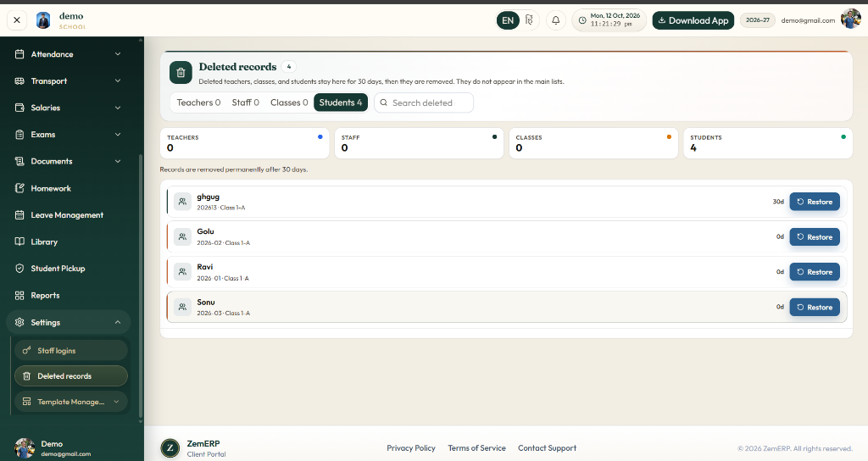This screenshot has width=868, height=461.
Task: Restore the Sonu student record
Action: 815,307
